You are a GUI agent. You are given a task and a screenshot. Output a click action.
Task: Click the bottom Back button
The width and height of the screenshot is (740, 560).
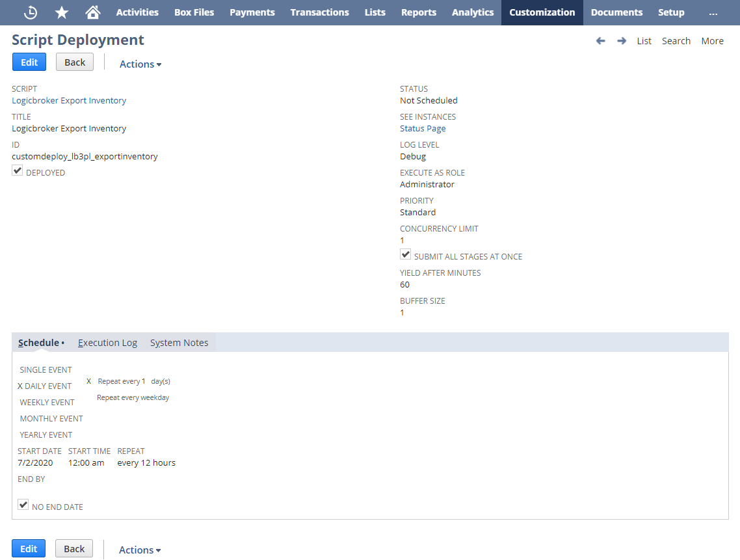[x=74, y=548]
